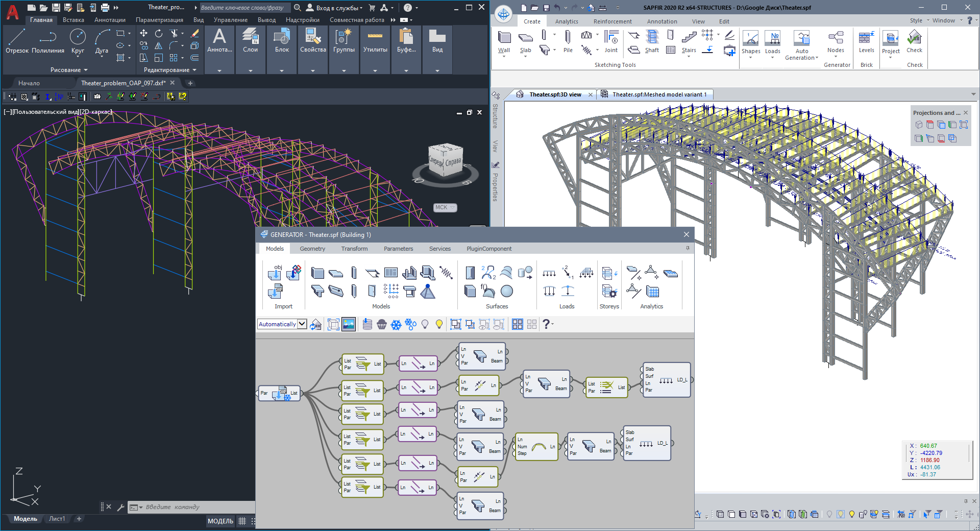
Task: Click the sphere surface icon
Action: point(507,291)
